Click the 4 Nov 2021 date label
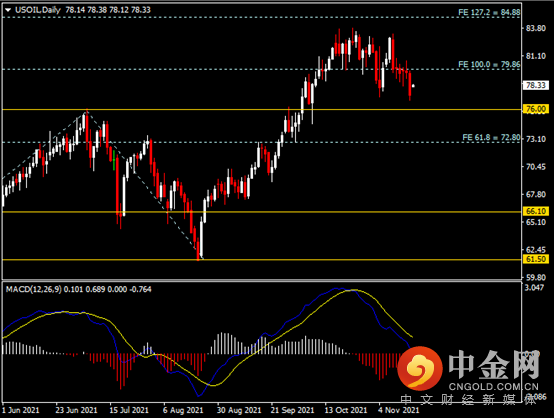The height and width of the screenshot is (418, 554). click(x=399, y=410)
